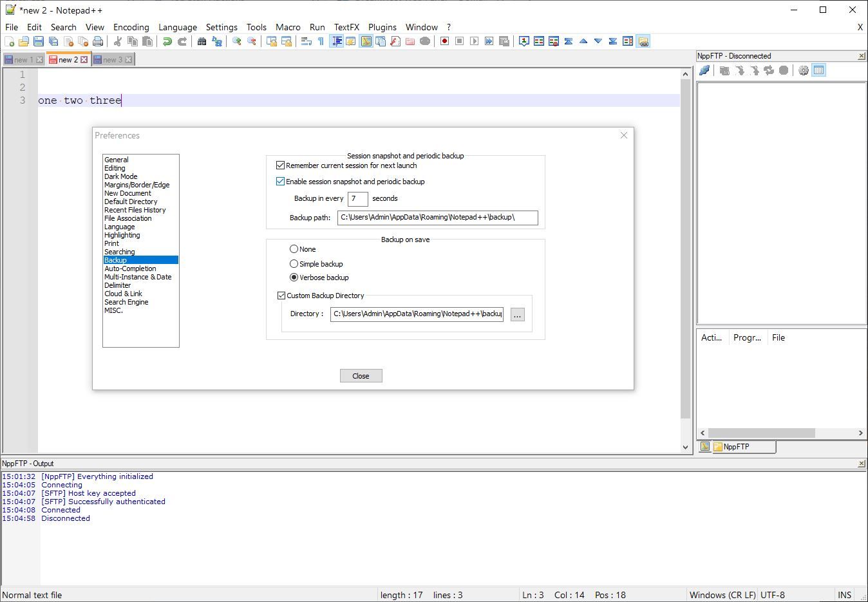
Task: Click the Zoom In magnifier icon
Action: (237, 41)
